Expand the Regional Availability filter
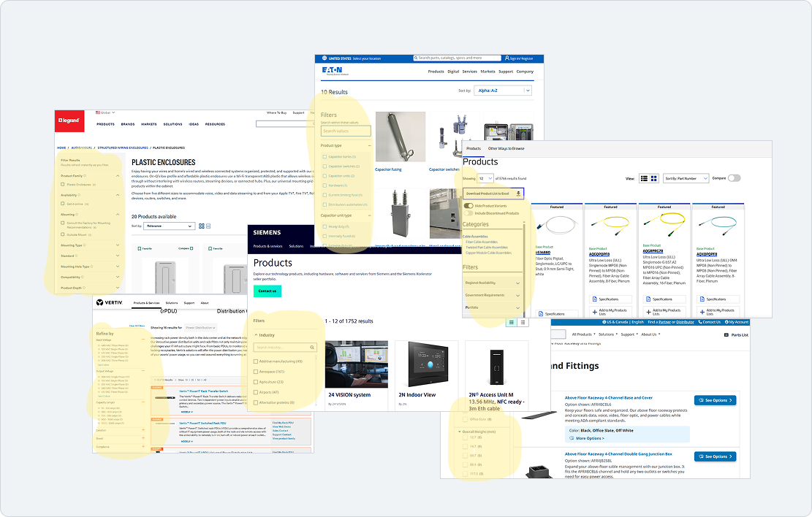Image resolution: width=812 pixels, height=517 pixels. pos(492,283)
